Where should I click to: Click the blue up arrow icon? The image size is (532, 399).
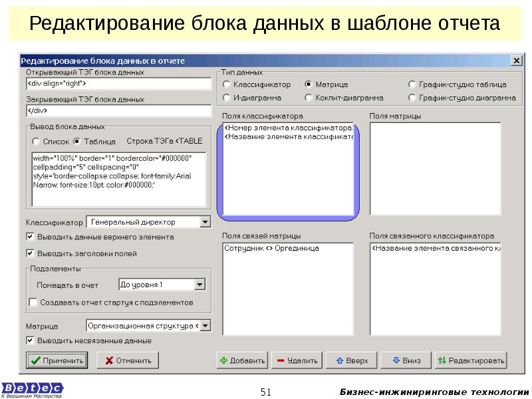tap(339, 360)
